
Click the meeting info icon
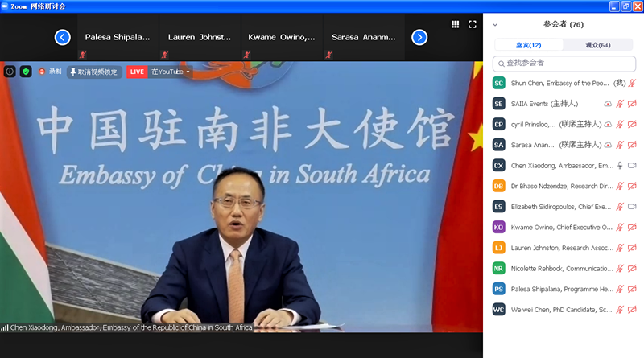10,72
